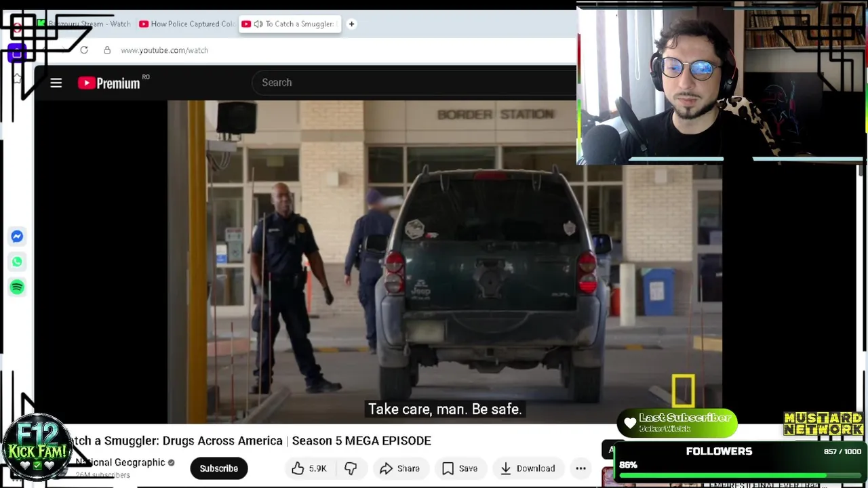Open a new browser tab with plus
The height and width of the screenshot is (488, 868).
tap(351, 24)
